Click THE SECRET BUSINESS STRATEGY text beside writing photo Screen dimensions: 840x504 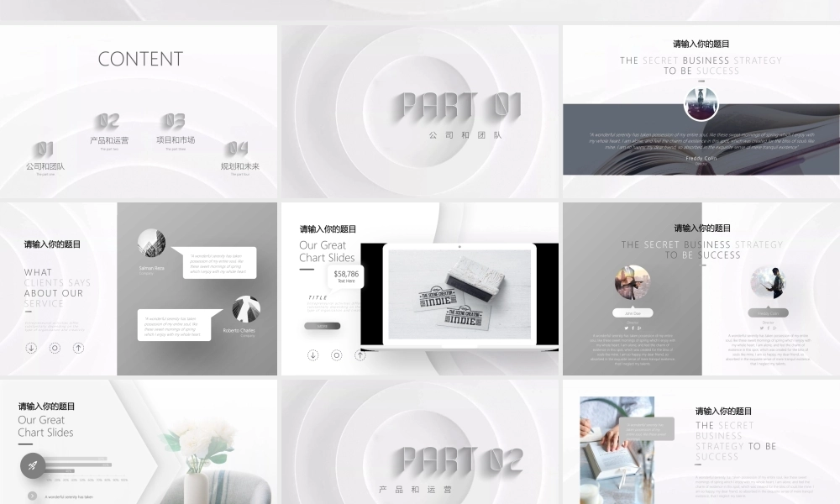(x=736, y=441)
